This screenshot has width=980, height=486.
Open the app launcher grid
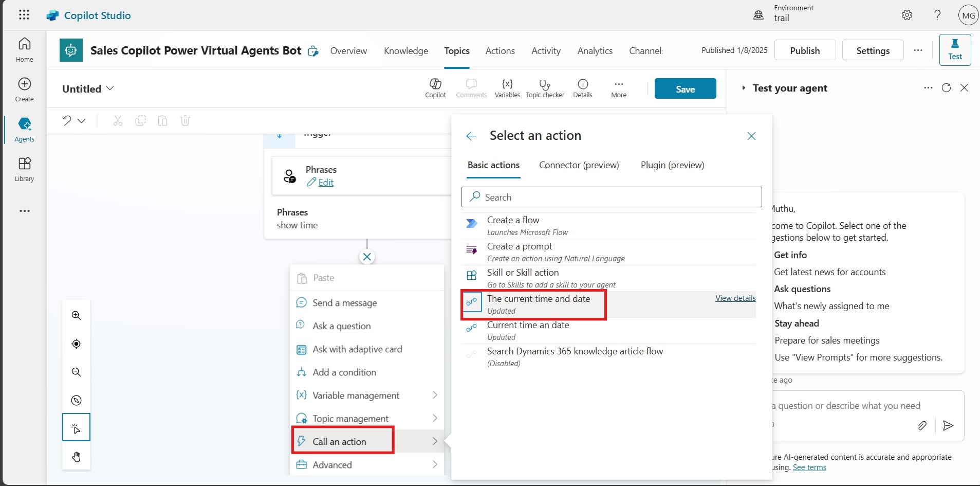point(24,15)
